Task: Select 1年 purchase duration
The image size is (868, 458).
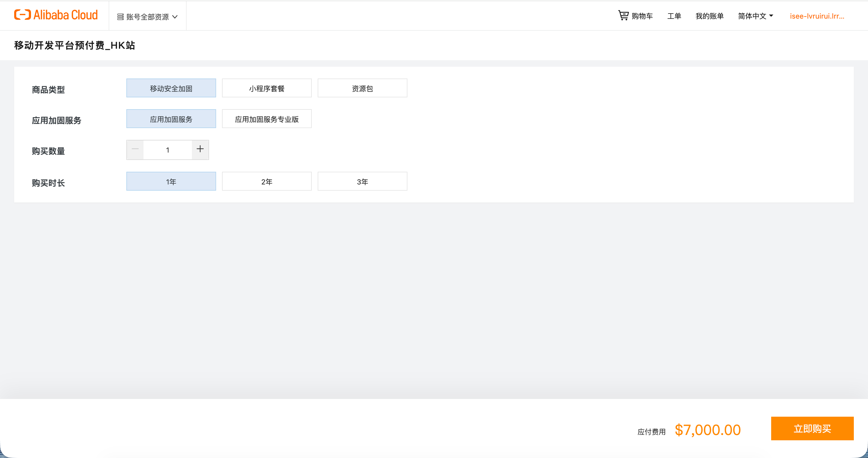Action: [171, 181]
